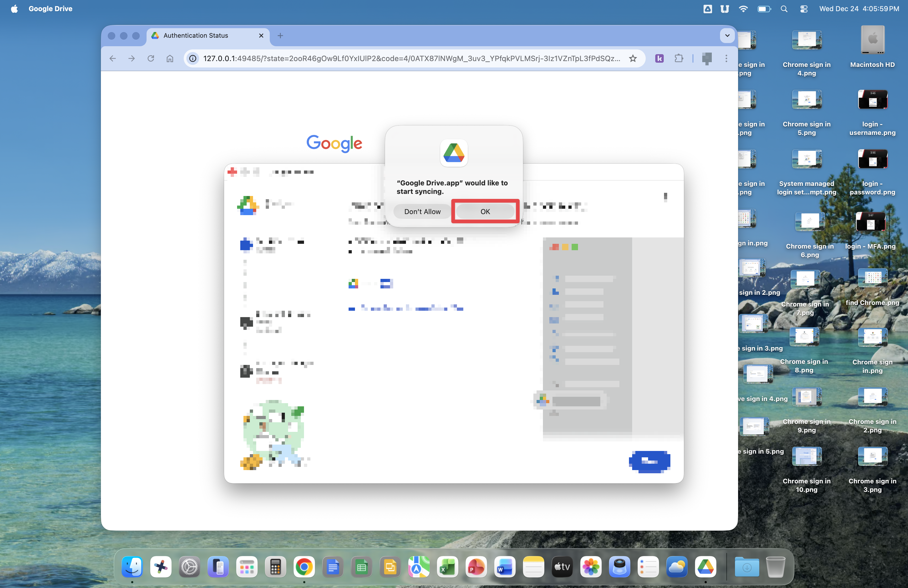Click the purple K extension icon
Image resolution: width=908 pixels, height=588 pixels.
click(659, 58)
